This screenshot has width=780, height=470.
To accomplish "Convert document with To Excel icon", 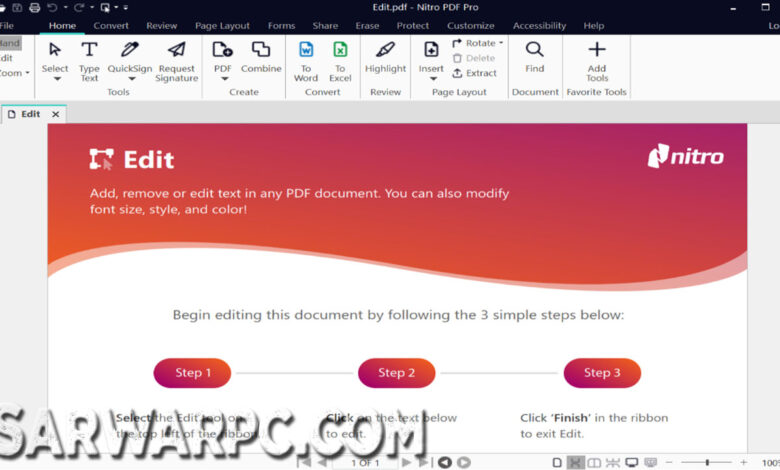I will [x=340, y=49].
